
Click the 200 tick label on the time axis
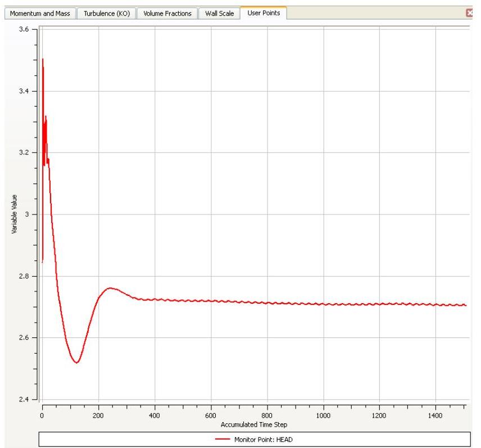[x=98, y=415]
